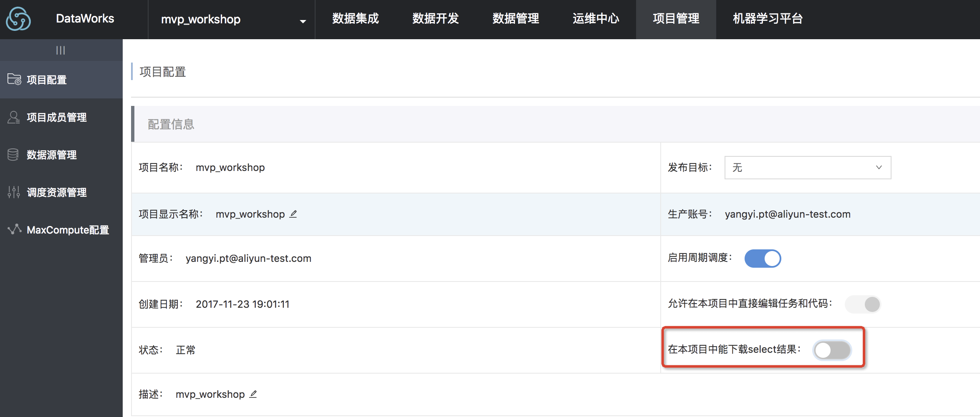Open the 数据管理 top menu
Image resolution: width=980 pixels, height=417 pixels.
click(x=515, y=19)
